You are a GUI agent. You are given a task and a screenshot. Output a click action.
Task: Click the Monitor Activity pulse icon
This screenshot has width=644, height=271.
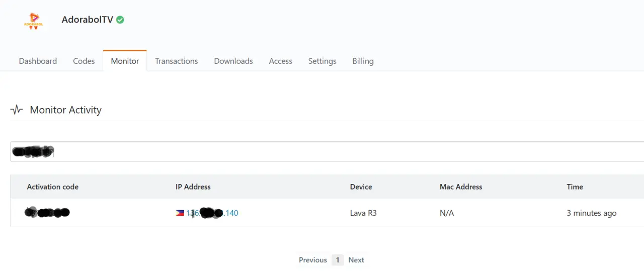click(17, 110)
